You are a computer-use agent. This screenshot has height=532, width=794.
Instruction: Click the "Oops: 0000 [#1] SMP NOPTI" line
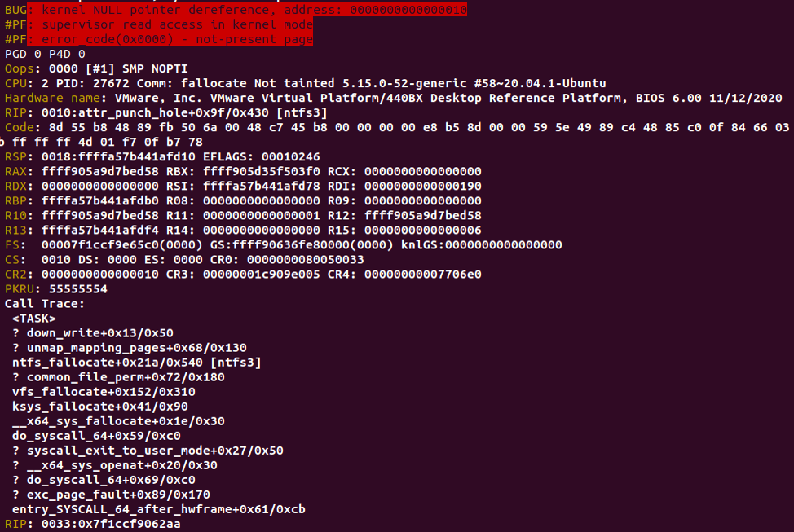click(95, 68)
